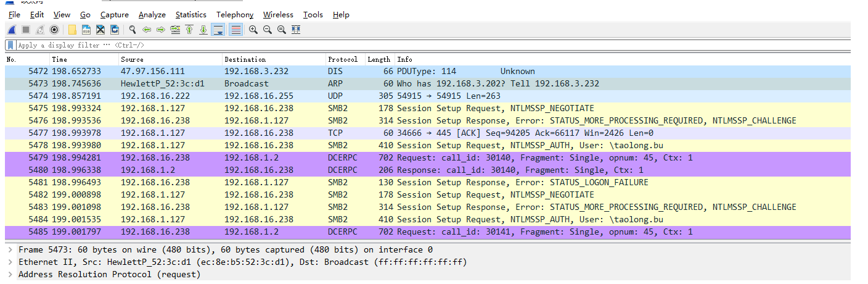
Task: Toggle packet colorization rules button
Action: click(235, 30)
